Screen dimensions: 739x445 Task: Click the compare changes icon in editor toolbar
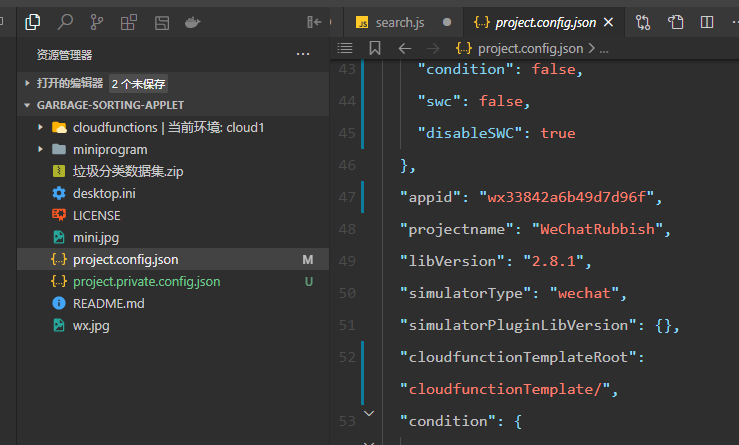coord(643,22)
